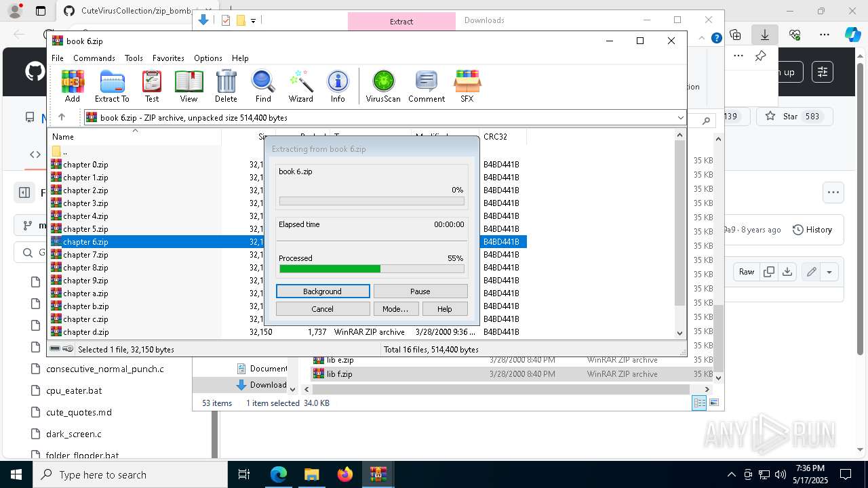Click the Test archive icon
The image size is (868, 488).
pyautogui.click(x=152, y=86)
